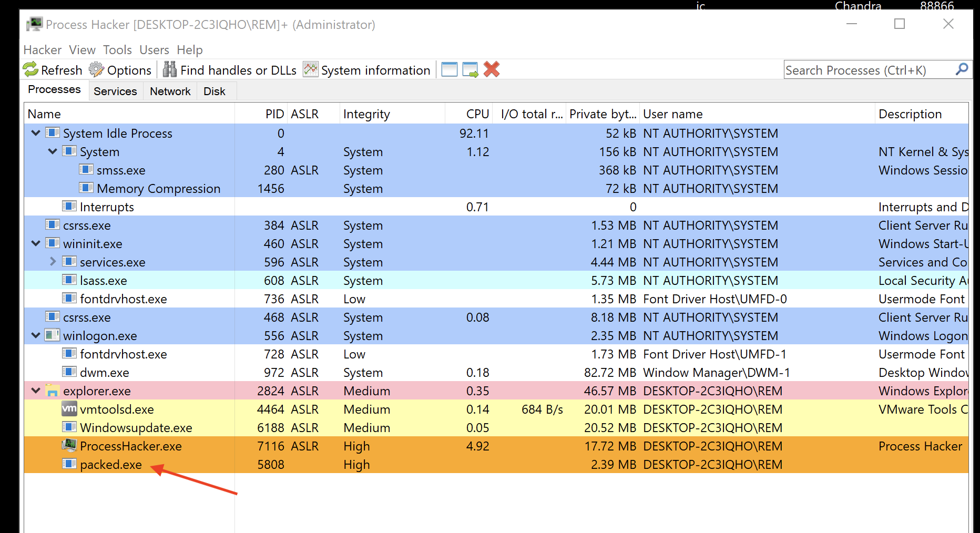Collapse System Idle Process tree
This screenshot has height=533, width=980.
[36, 133]
